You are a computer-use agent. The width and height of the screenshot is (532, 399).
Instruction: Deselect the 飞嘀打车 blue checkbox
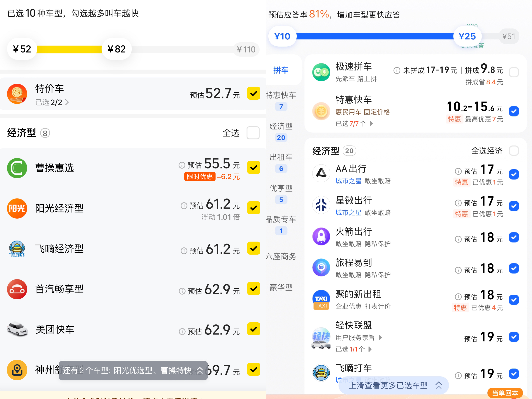tap(514, 374)
